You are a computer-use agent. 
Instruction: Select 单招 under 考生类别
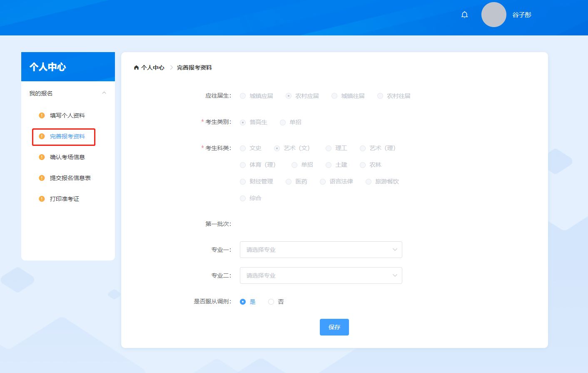pos(291,122)
